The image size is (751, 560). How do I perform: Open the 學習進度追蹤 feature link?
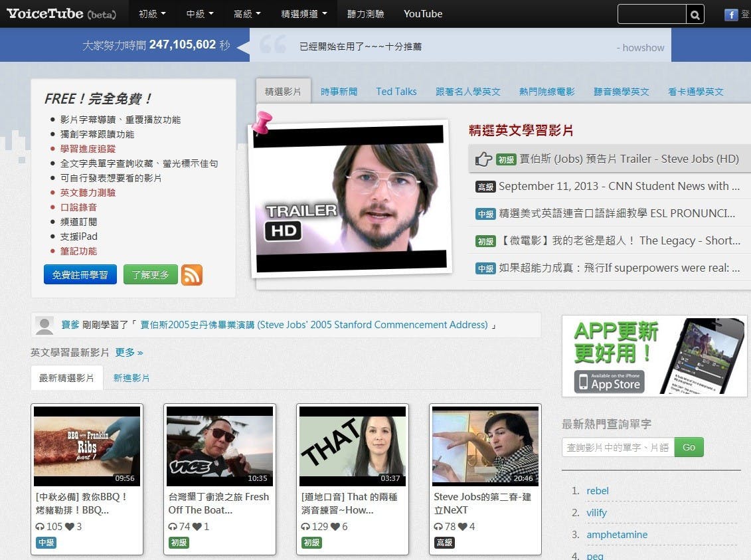[x=88, y=149]
